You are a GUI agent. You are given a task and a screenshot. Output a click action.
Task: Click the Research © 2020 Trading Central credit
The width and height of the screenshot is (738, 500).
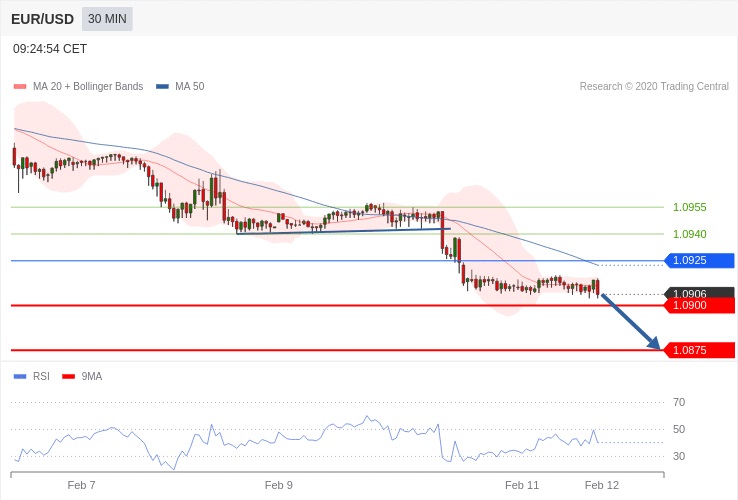click(654, 86)
